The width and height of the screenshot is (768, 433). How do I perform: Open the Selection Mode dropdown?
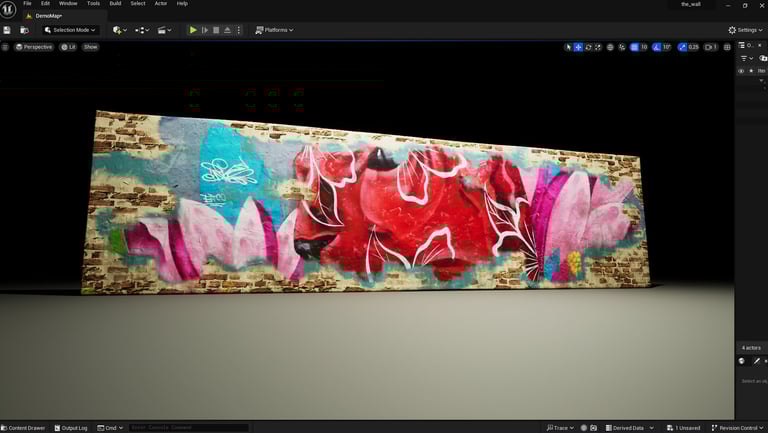[70, 30]
